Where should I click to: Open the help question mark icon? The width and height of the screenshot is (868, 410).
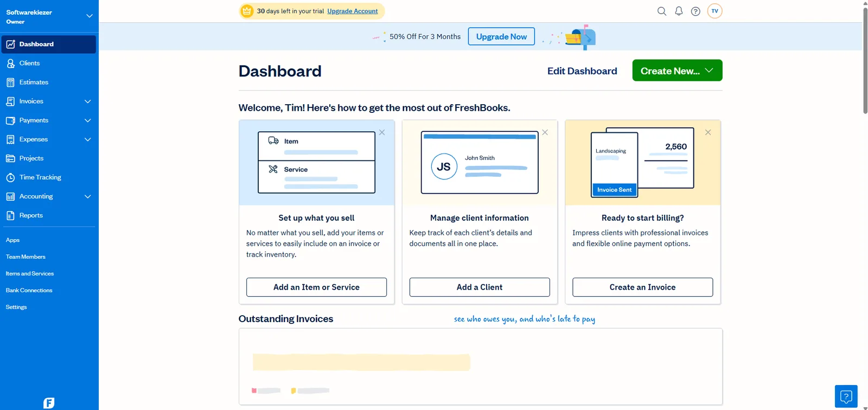pos(695,11)
